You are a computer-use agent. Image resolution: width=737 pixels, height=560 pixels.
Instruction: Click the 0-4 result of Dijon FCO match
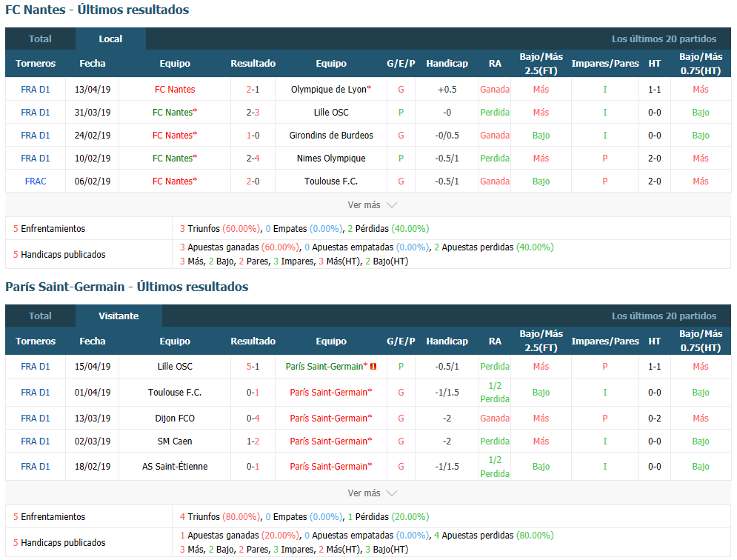click(253, 418)
